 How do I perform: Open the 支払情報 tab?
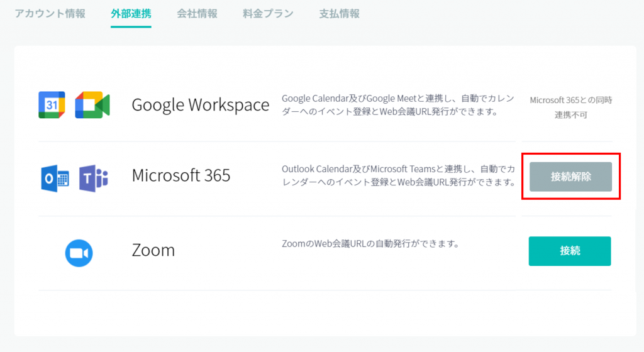click(339, 14)
